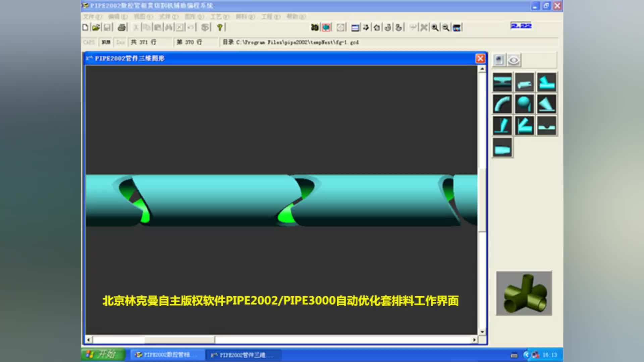Click the crossed-tools X toolbar icon
This screenshot has width=644, height=362.
[424, 27]
